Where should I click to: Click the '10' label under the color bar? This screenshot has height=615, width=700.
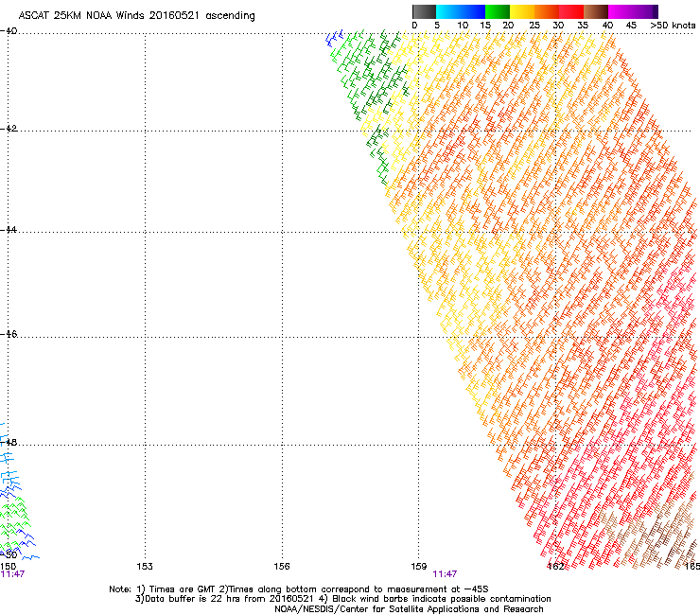[x=463, y=26]
